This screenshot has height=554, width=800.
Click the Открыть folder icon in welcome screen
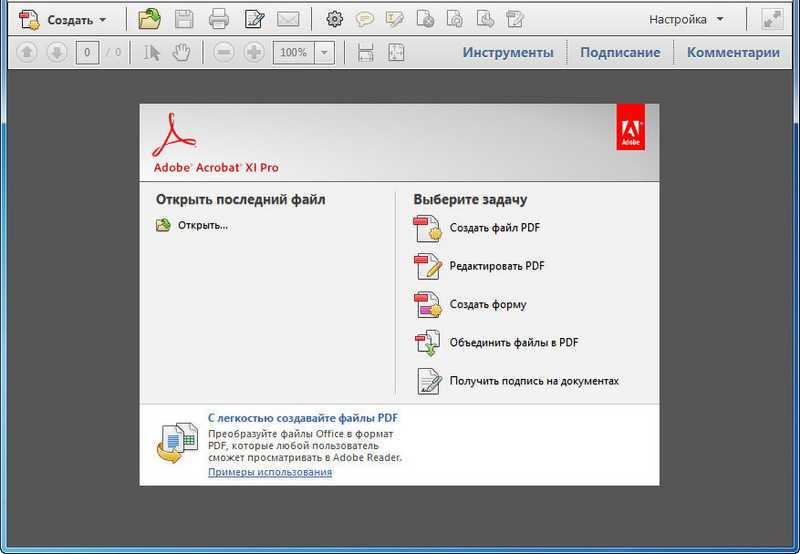(x=163, y=225)
